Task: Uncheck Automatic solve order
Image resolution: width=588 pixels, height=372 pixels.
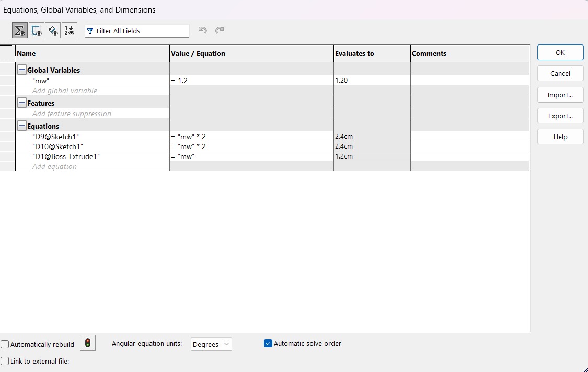Action: pyautogui.click(x=268, y=343)
